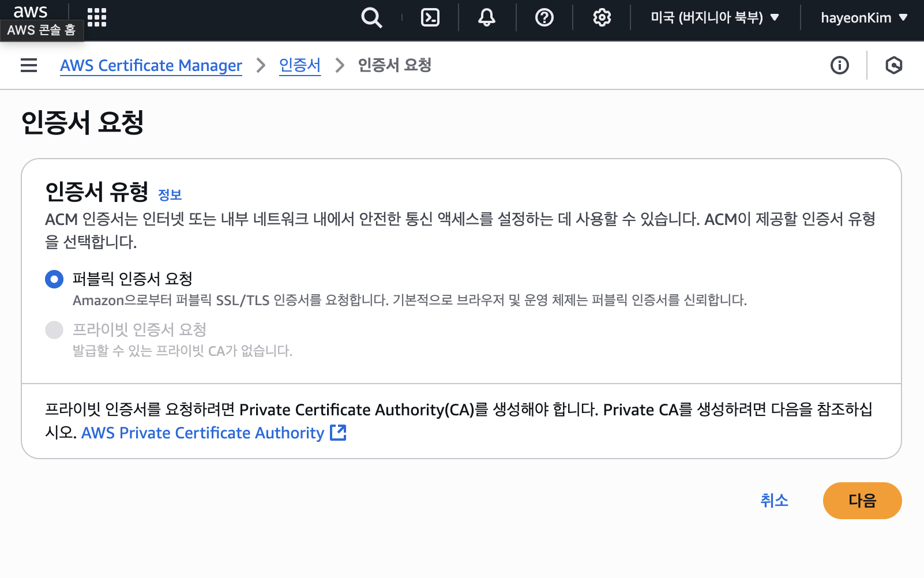This screenshot has width=924, height=578.
Task: Click the external link icon after Authority
Action: point(338,433)
